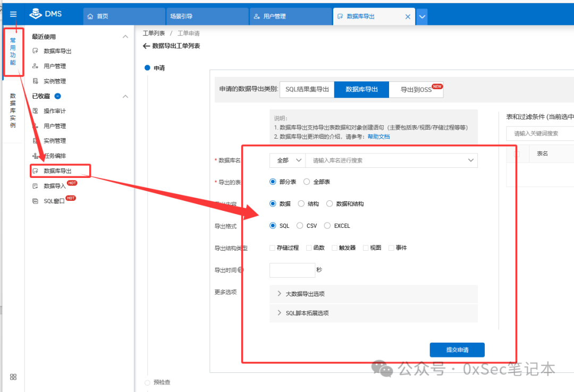Choose SQL export format

pyautogui.click(x=273, y=226)
